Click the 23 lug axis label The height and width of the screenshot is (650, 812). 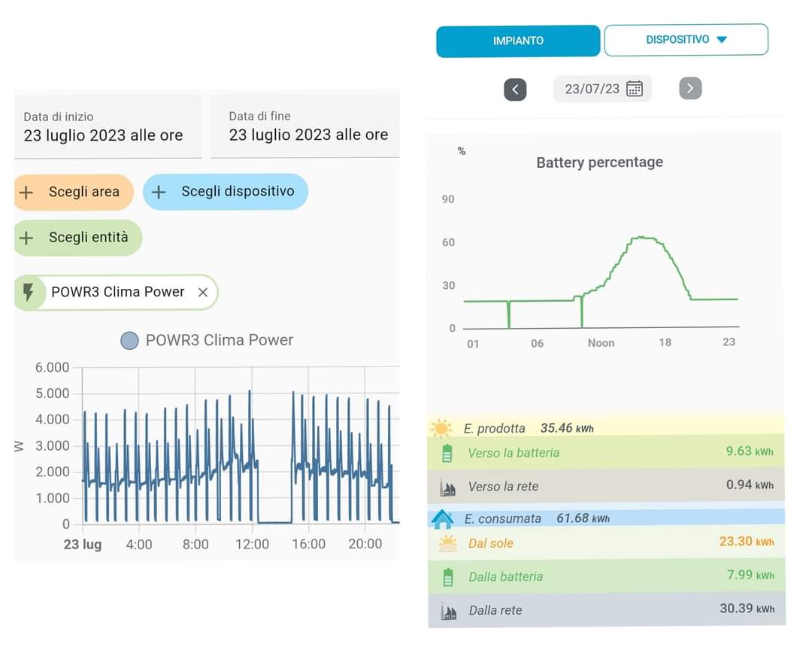83,545
